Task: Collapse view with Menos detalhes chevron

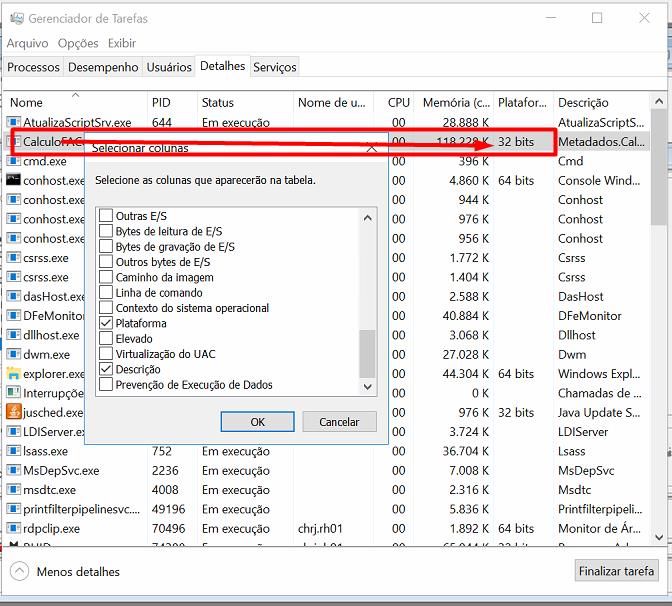Action: coord(19,572)
